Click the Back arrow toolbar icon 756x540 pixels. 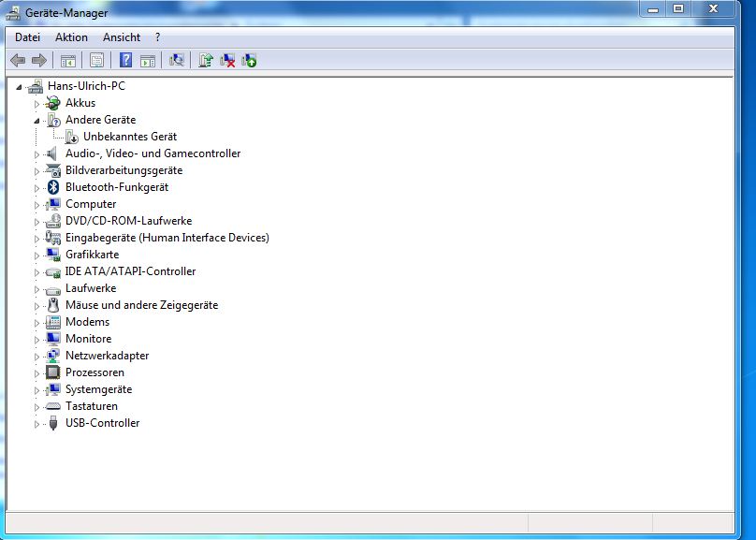[18, 60]
